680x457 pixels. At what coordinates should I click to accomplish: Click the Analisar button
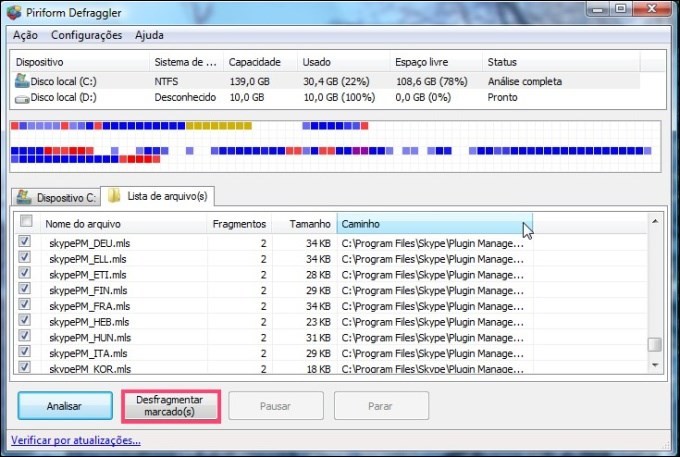(x=65, y=406)
